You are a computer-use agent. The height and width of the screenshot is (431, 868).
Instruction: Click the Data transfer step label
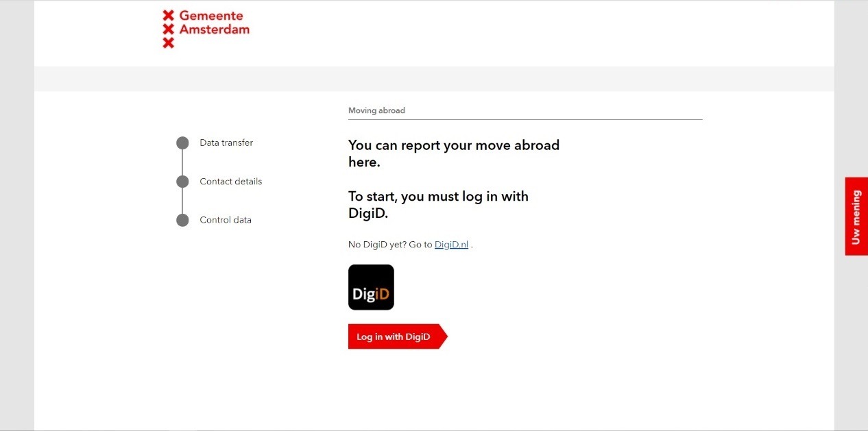pyautogui.click(x=226, y=143)
